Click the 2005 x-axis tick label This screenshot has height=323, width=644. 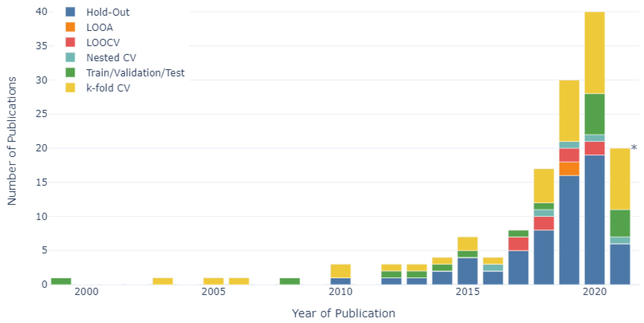(x=214, y=292)
